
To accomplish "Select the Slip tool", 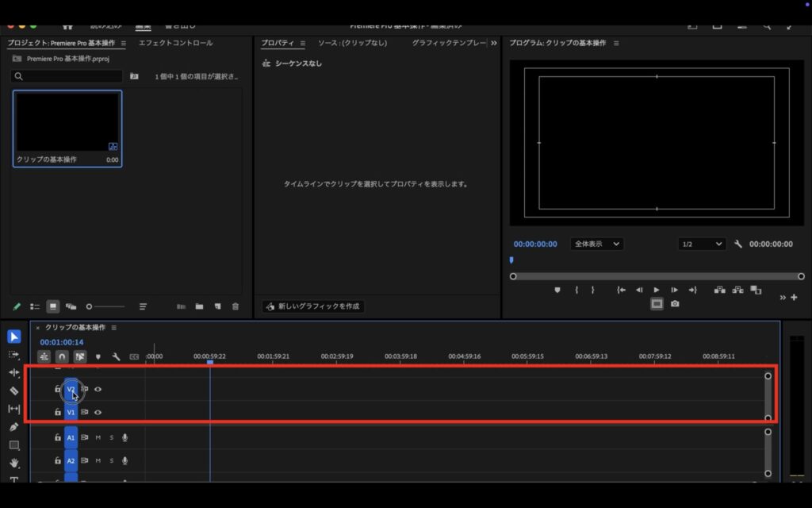I will tap(14, 409).
